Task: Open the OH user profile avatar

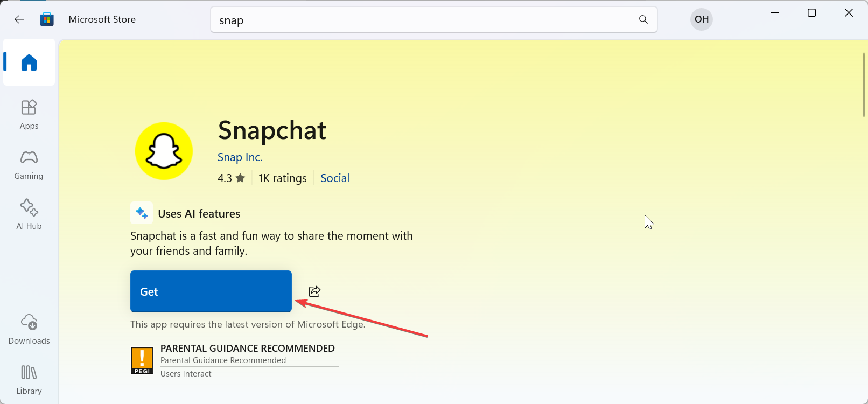Action: click(x=702, y=19)
